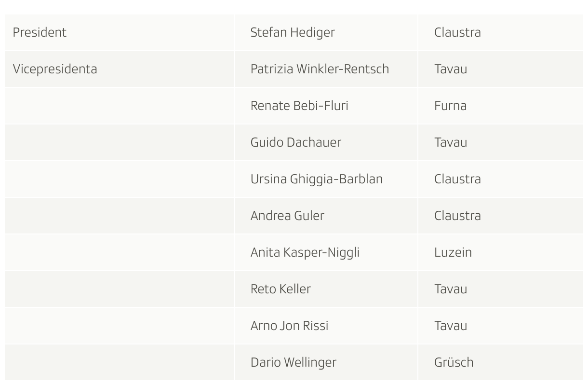Select Arno Jon Rissi
The image size is (588, 385).
(x=289, y=326)
